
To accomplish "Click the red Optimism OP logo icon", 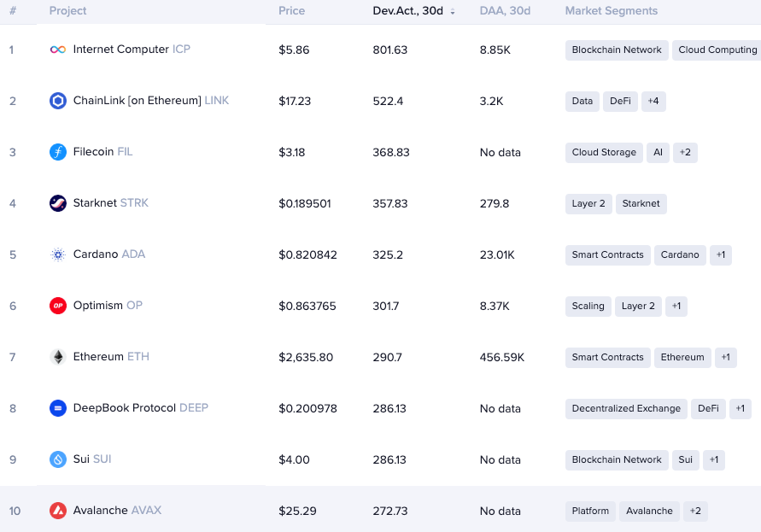I will (58, 306).
